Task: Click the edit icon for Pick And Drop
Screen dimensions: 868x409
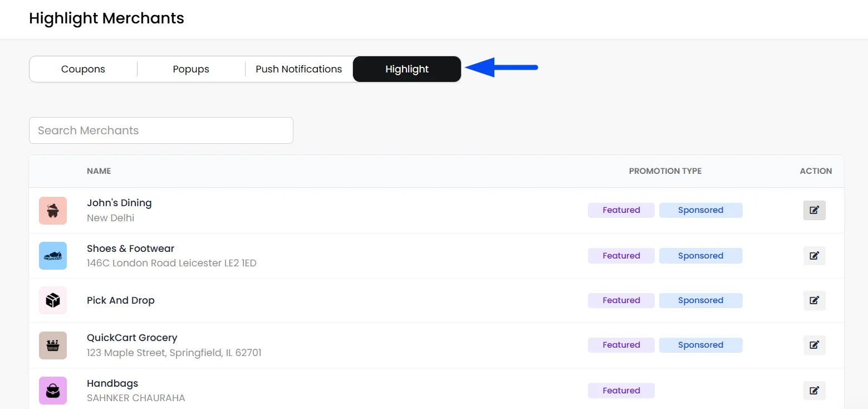Action: point(814,300)
